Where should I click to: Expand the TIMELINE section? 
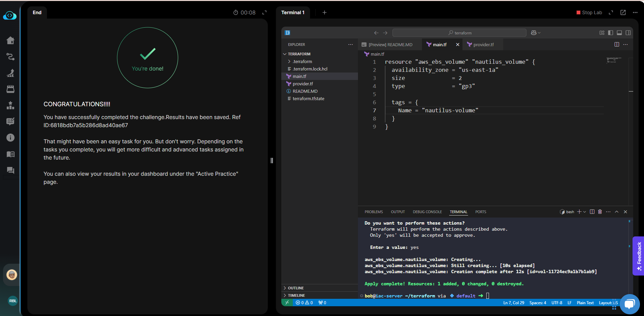pyautogui.click(x=296, y=295)
